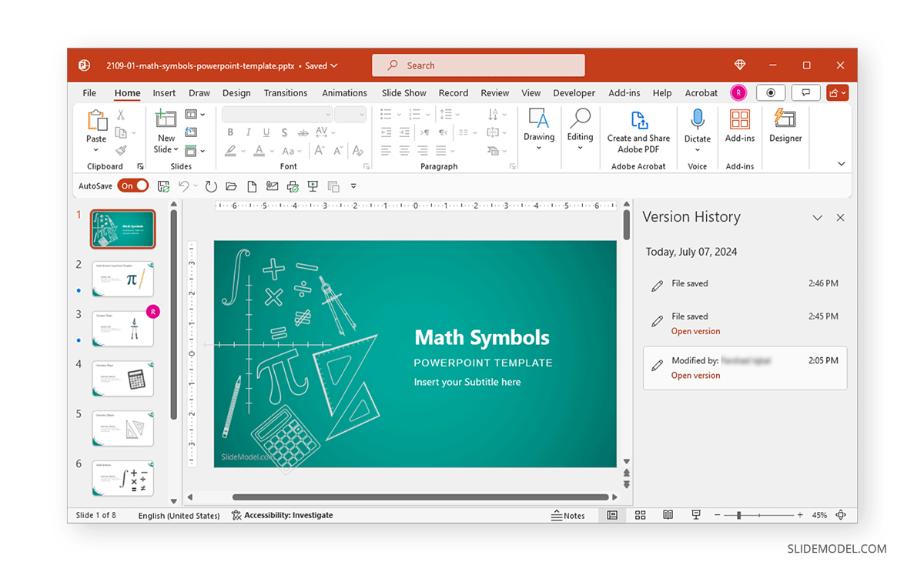Open Version History pane options chevron
Viewport: 924px width, 572px height.
[x=818, y=218]
